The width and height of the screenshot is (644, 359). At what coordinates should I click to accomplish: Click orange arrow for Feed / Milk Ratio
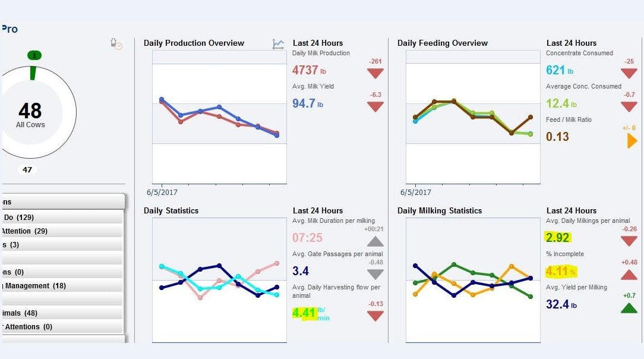tap(632, 141)
